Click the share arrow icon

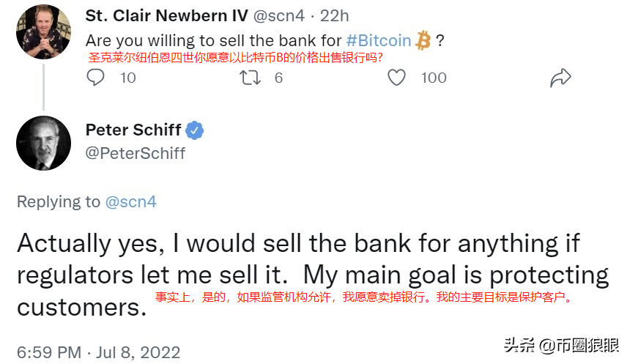[560, 77]
